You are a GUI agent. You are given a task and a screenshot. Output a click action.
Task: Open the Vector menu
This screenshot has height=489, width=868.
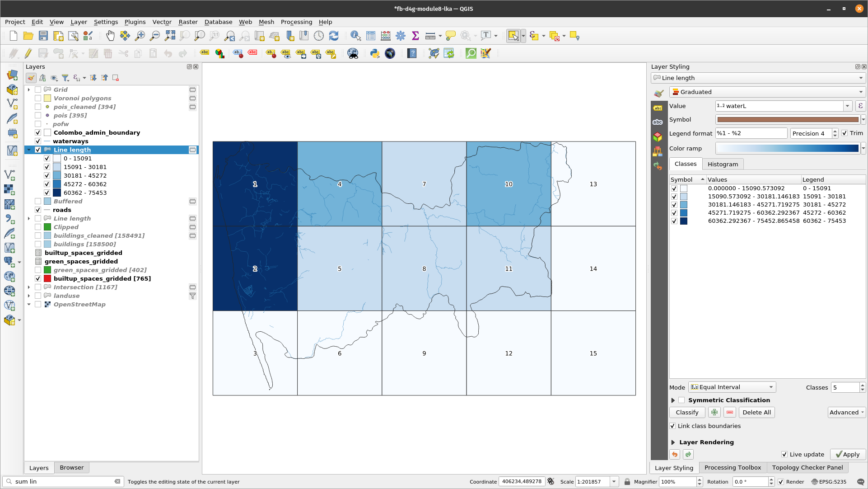point(162,22)
